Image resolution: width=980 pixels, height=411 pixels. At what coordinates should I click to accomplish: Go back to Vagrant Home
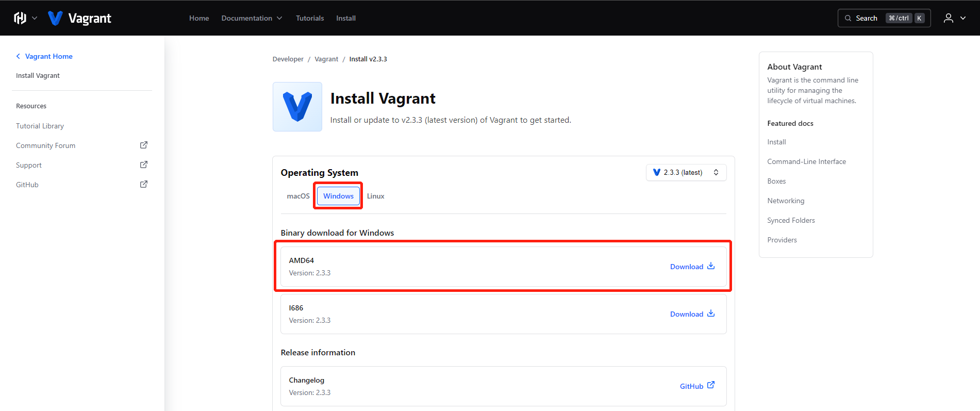(x=48, y=56)
